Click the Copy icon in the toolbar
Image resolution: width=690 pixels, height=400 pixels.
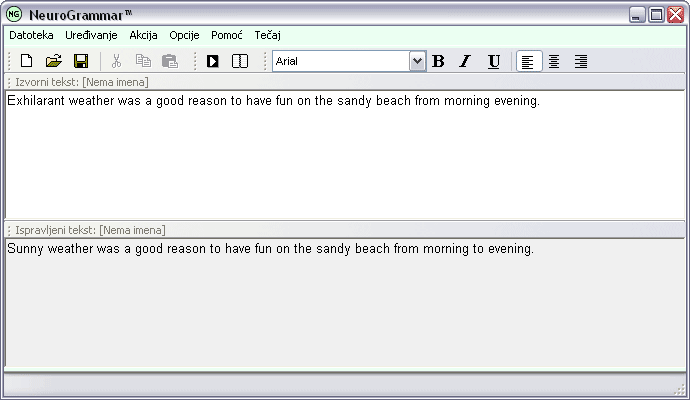tap(143, 61)
